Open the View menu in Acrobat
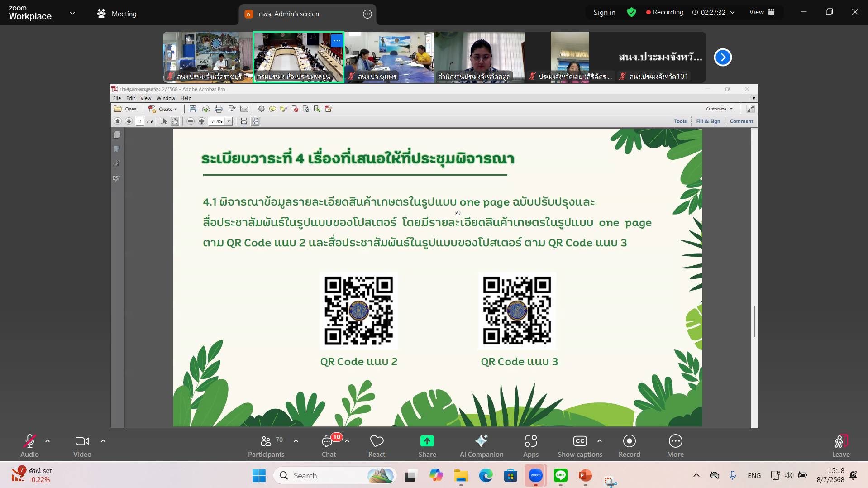 tap(146, 98)
